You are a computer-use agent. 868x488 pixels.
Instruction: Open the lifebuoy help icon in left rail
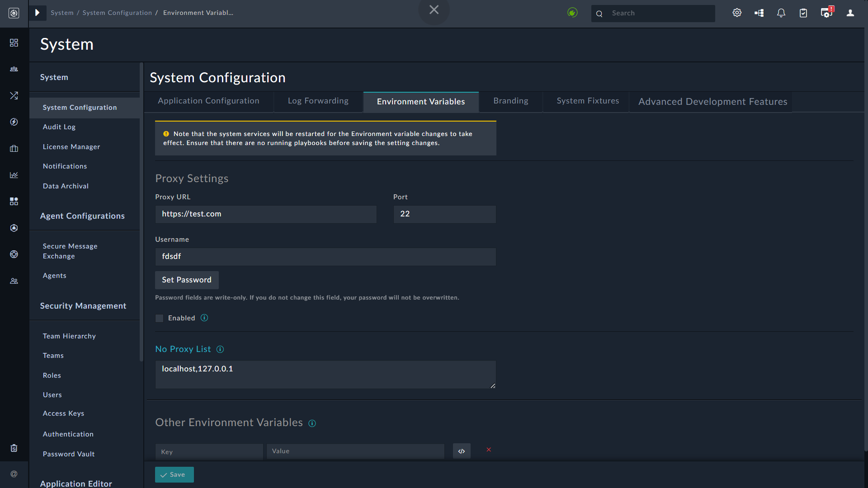coord(14,254)
